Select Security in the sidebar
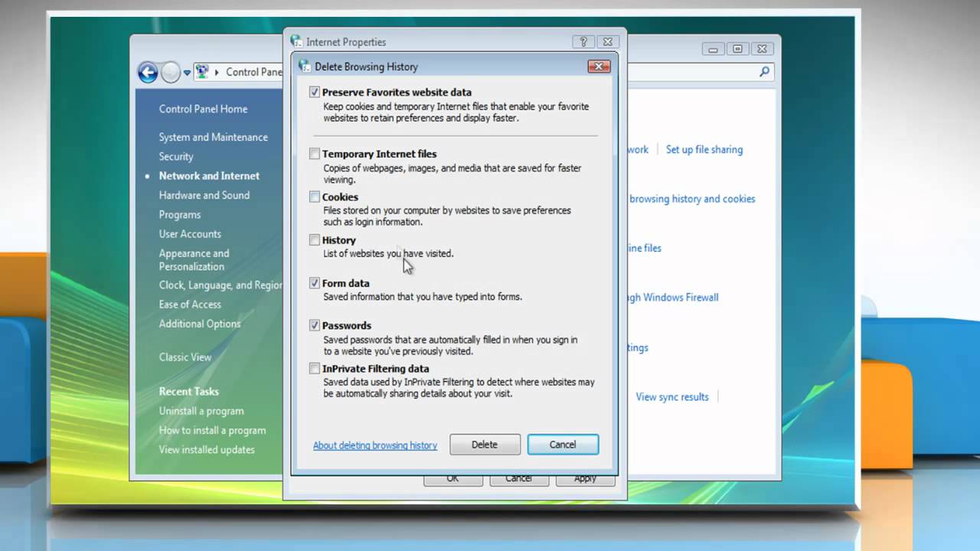This screenshot has height=551, width=980. click(176, 156)
